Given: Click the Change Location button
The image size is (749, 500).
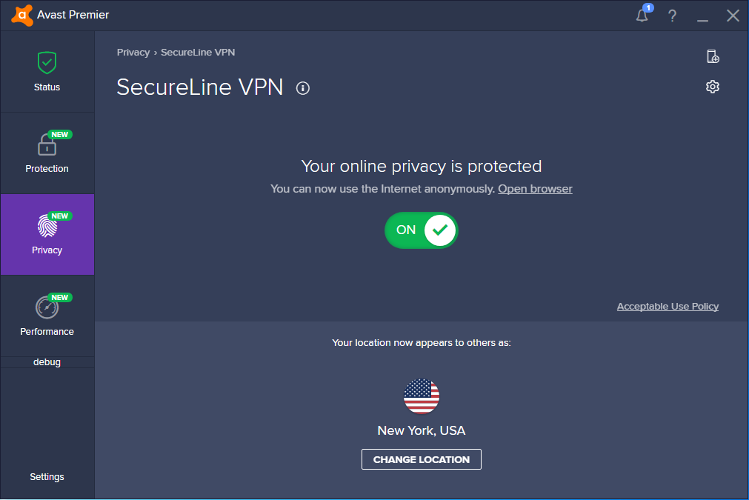Looking at the screenshot, I should tap(421, 459).
